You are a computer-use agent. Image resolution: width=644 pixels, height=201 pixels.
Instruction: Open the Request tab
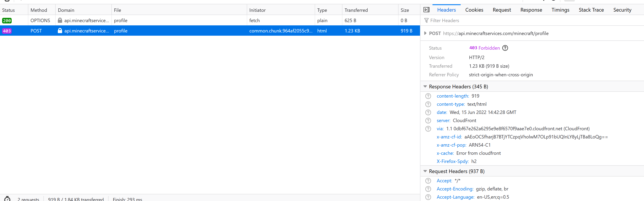502,10
